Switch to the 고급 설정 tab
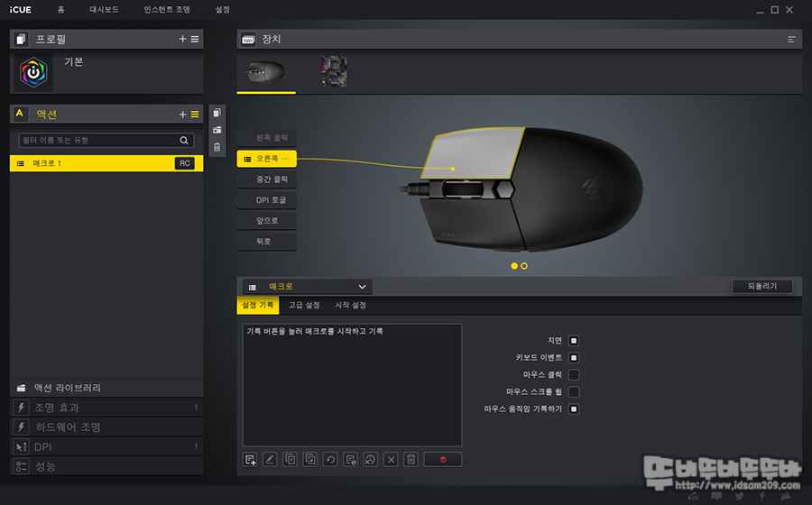The height and width of the screenshot is (505, 812). [x=304, y=306]
